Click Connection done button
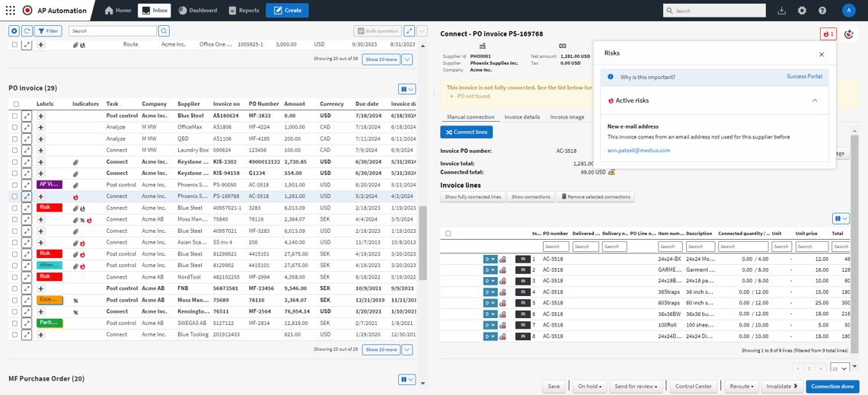868x395 pixels. [832, 386]
